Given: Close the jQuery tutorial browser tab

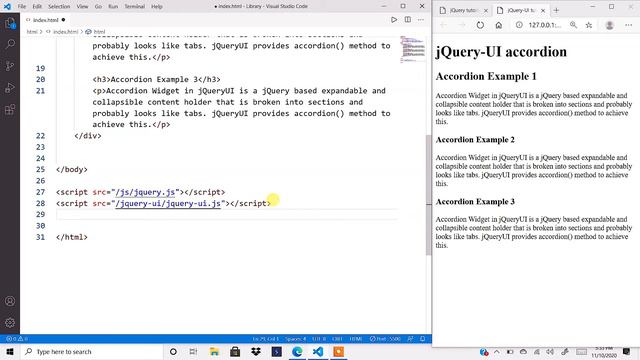Looking at the screenshot, I should tap(486, 11).
